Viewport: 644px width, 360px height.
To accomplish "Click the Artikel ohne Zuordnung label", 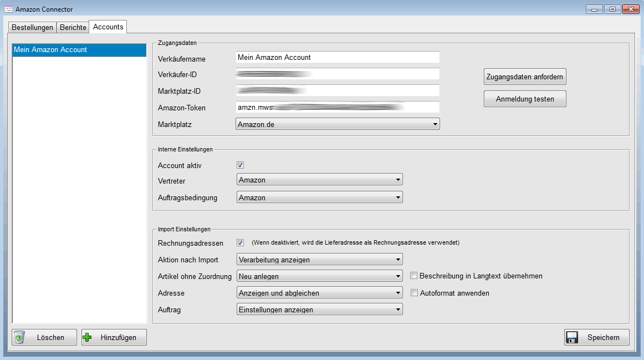I will (x=195, y=277).
